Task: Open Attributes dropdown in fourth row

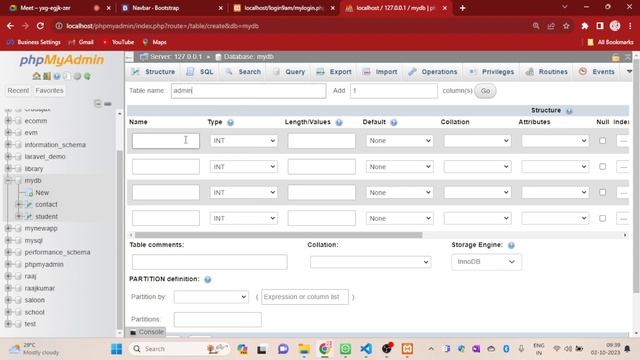Action: coord(555,218)
